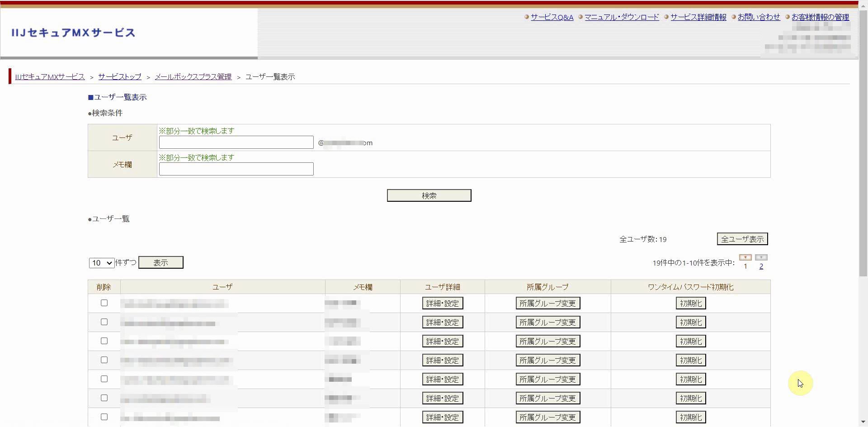Focus the ユーザ search input field

pyautogui.click(x=236, y=142)
